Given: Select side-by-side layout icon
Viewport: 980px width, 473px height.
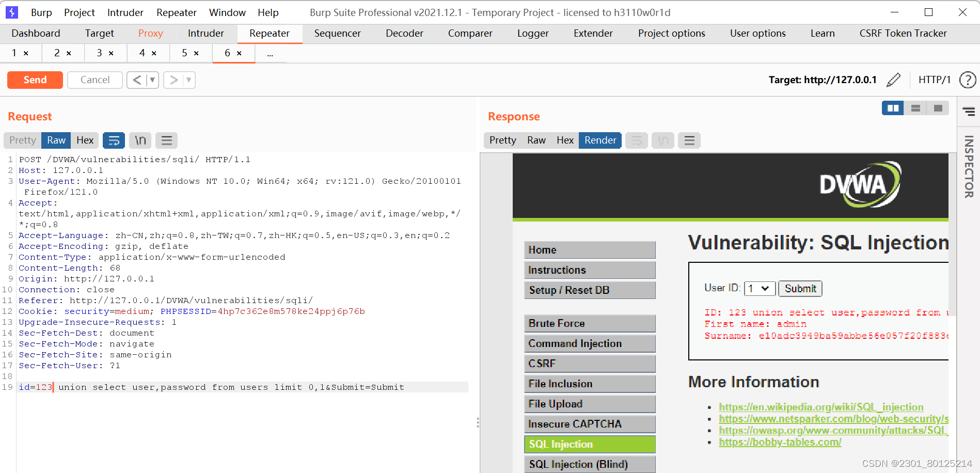Looking at the screenshot, I should tap(893, 108).
